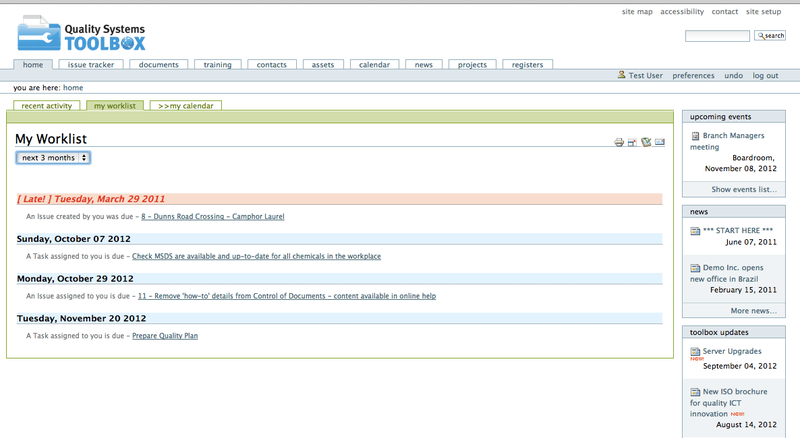800x438 pixels.
Task: Open the contacts tab
Action: [x=271, y=65]
